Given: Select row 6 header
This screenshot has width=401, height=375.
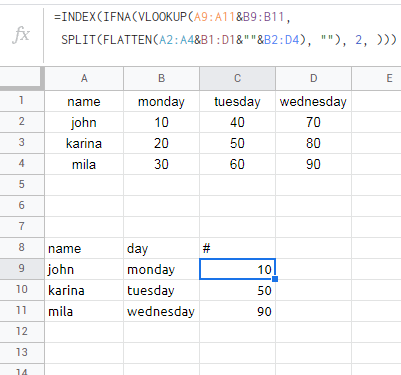Looking at the screenshot, I should pos(22,206).
